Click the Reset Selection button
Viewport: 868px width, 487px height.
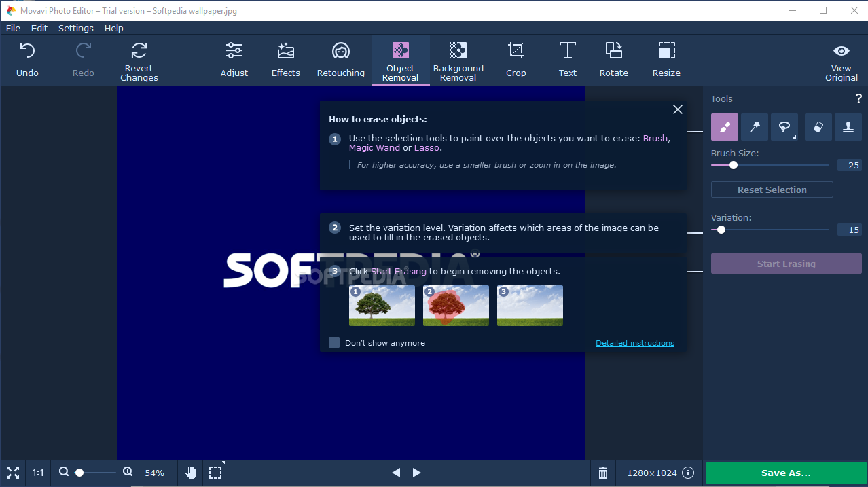772,190
